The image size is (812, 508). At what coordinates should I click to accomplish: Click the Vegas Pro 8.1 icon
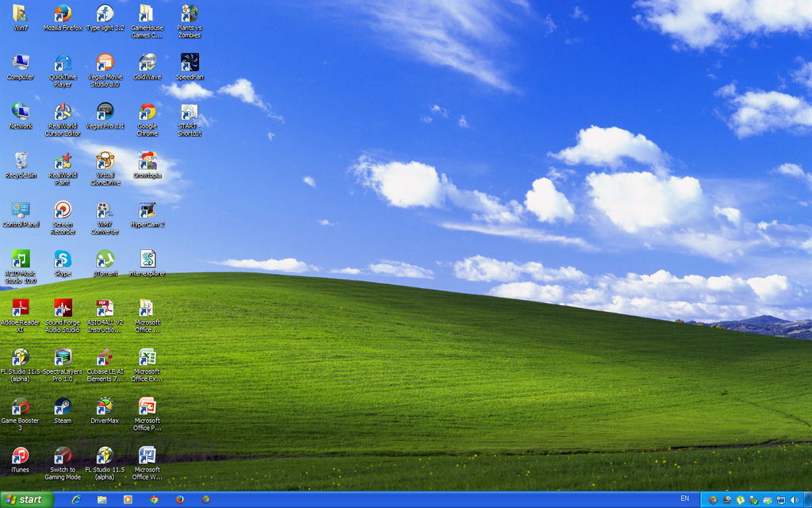[105, 116]
